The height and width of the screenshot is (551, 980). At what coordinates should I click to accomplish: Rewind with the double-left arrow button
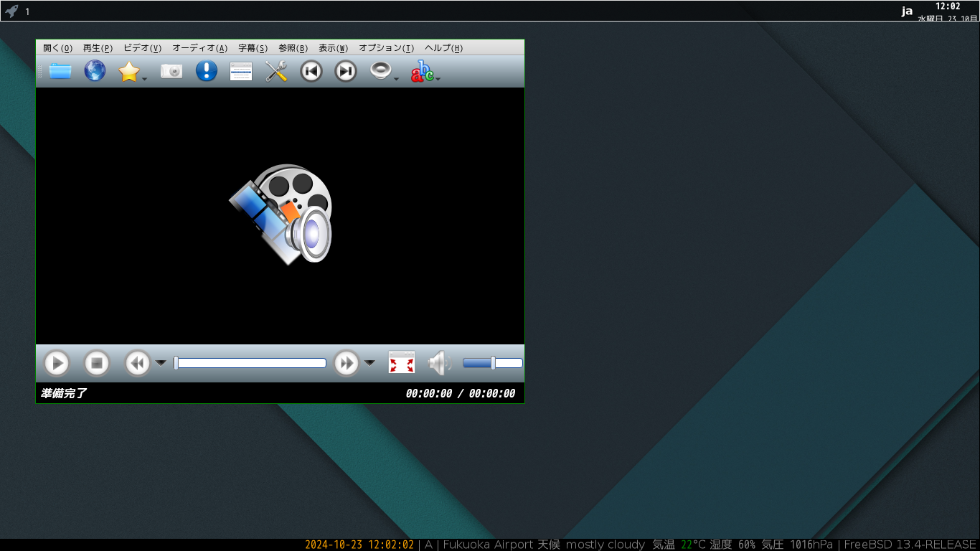point(138,363)
